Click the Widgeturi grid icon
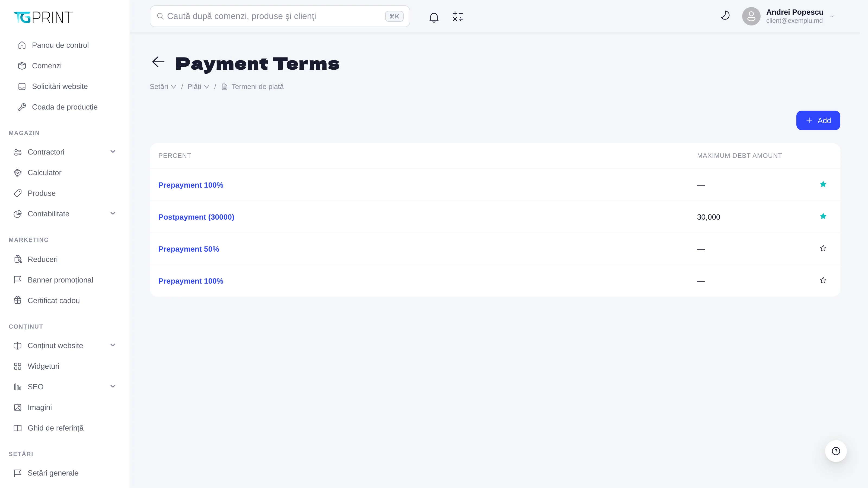868x488 pixels. (18, 366)
